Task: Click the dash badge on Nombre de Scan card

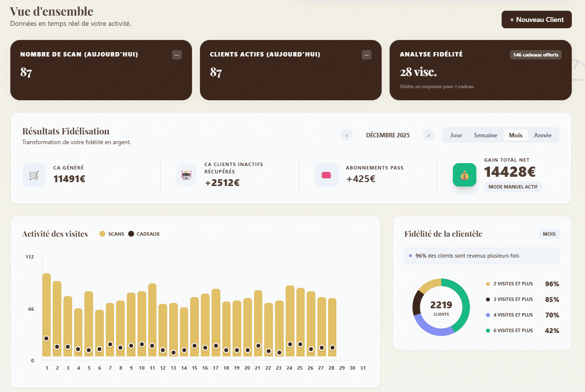Action: (177, 55)
